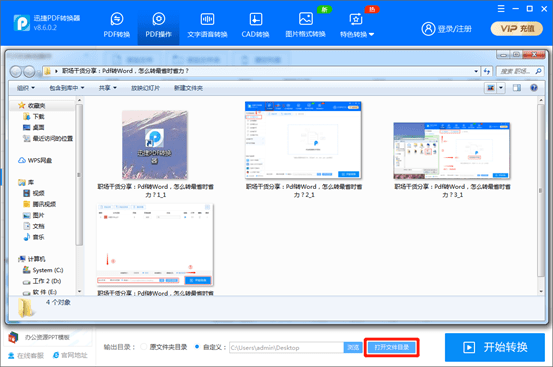Screen dimensions: 553x367
Task: Open the PDF转换 tab
Action: point(117,25)
